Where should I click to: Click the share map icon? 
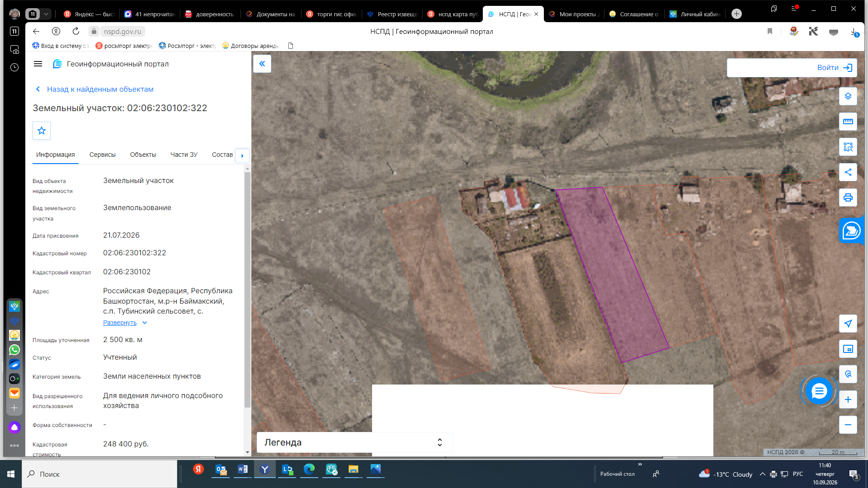[848, 172]
